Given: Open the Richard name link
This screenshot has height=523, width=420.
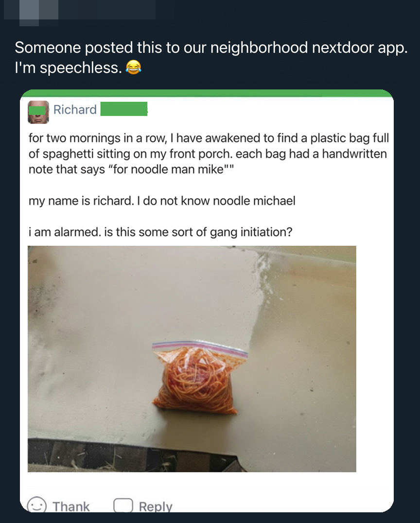Looking at the screenshot, I should pos(75,110).
